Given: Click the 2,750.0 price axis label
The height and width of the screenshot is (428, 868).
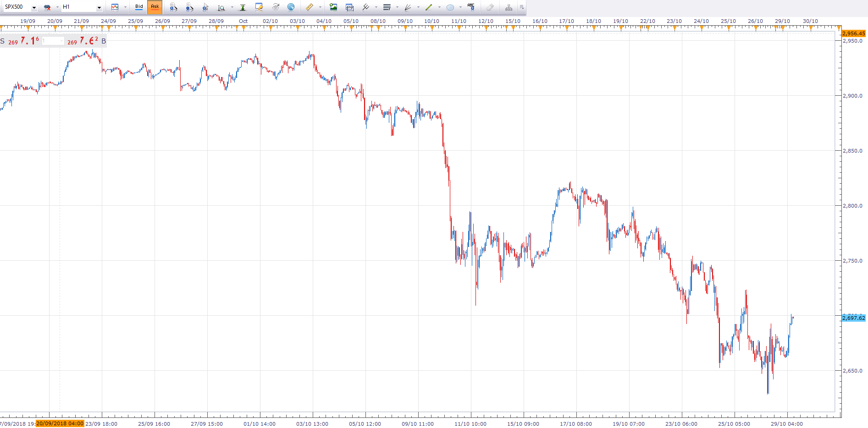Looking at the screenshot, I should click(853, 261).
